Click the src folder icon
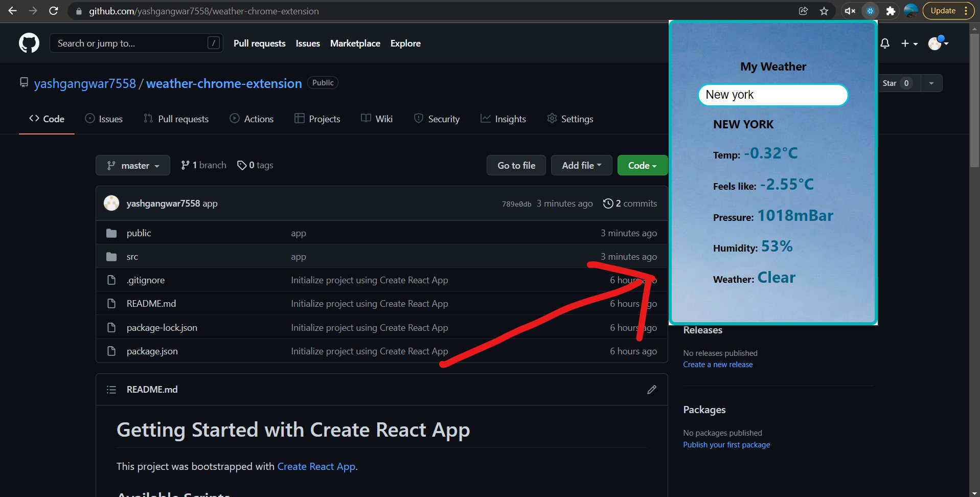 (111, 257)
